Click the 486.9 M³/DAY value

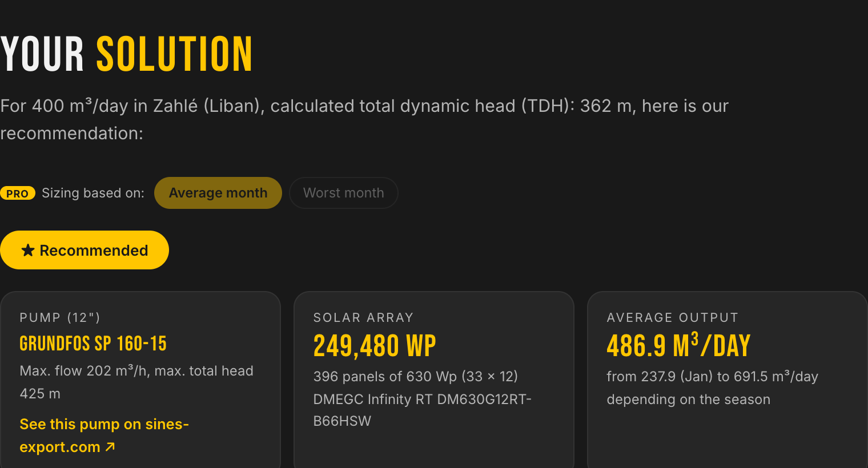(x=678, y=345)
